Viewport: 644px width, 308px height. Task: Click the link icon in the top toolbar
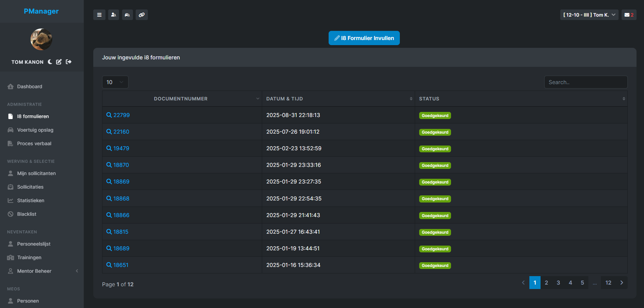(141, 15)
